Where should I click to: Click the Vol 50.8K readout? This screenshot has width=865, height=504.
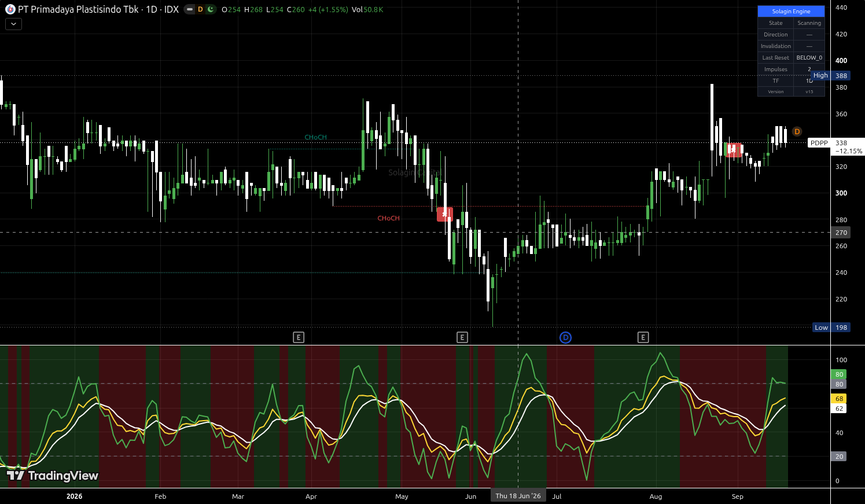click(367, 9)
